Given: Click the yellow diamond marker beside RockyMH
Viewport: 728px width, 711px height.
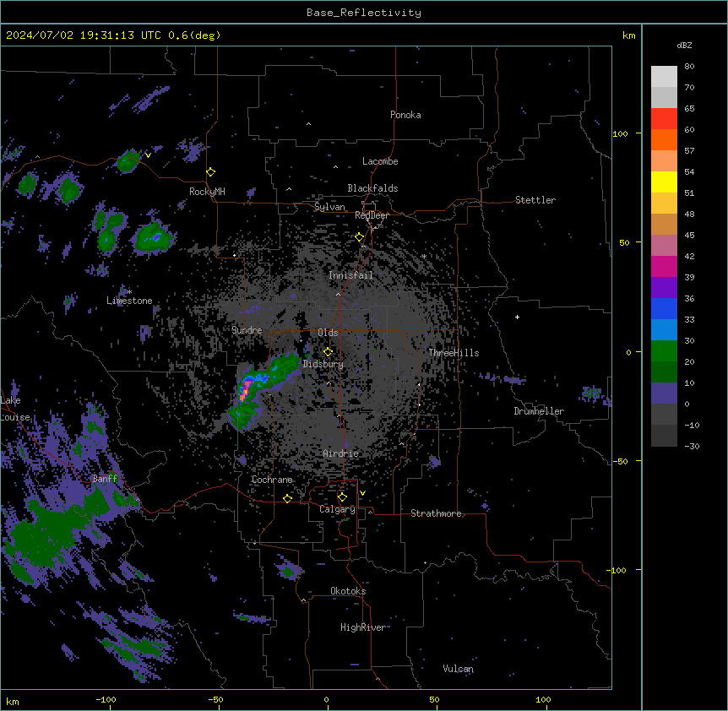Looking at the screenshot, I should pyautogui.click(x=210, y=172).
